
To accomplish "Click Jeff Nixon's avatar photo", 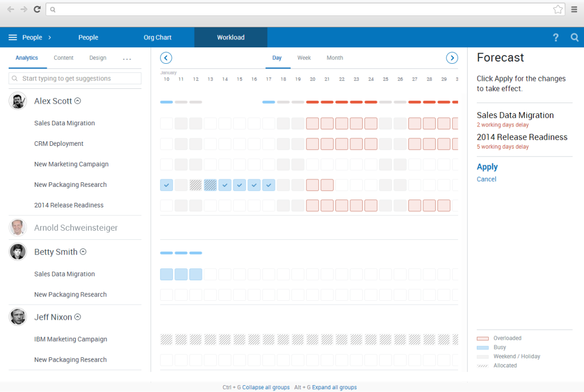I will coord(18,316).
